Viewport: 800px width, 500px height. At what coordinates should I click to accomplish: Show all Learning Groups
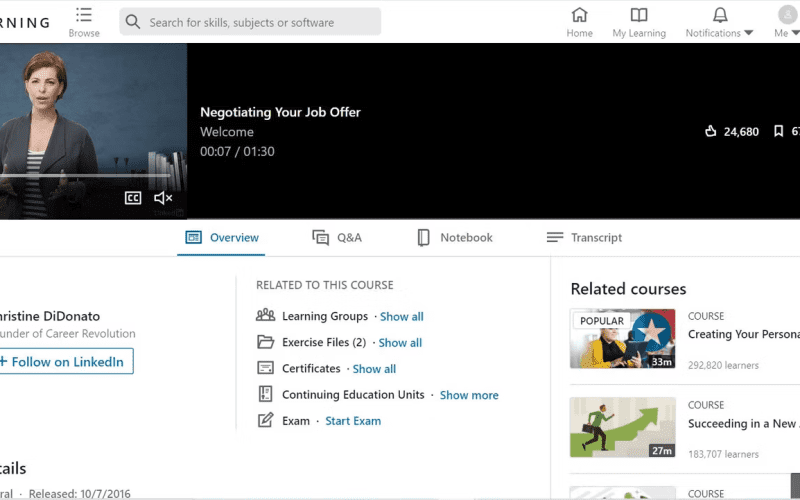tap(402, 317)
